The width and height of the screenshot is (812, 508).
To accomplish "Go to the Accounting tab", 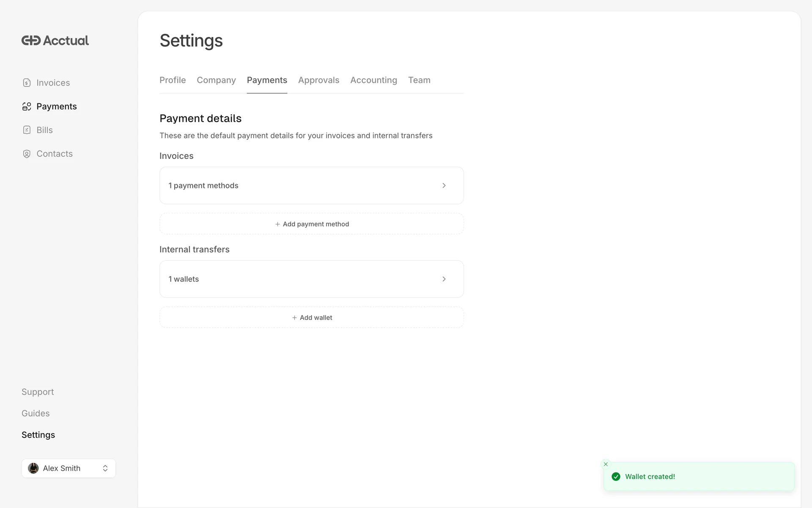I will click(373, 80).
